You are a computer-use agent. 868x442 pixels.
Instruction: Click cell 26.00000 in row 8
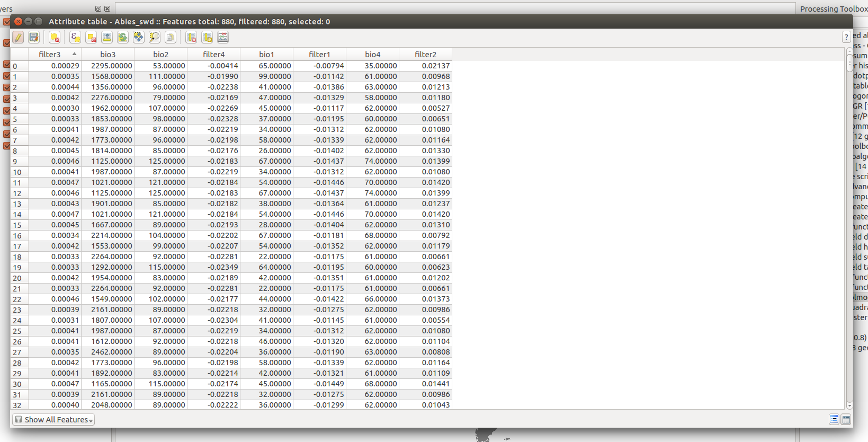pos(266,151)
